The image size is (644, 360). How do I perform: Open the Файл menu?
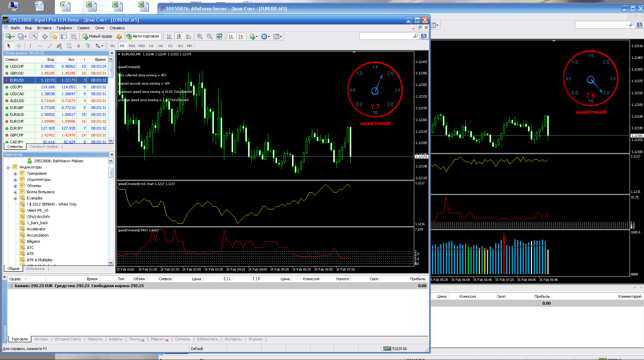click(x=15, y=28)
